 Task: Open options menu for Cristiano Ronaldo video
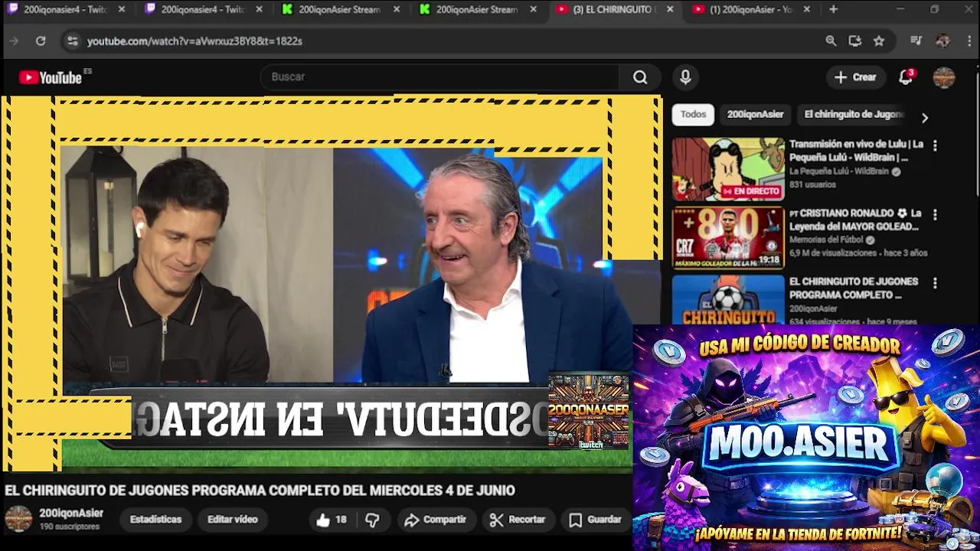click(934, 214)
